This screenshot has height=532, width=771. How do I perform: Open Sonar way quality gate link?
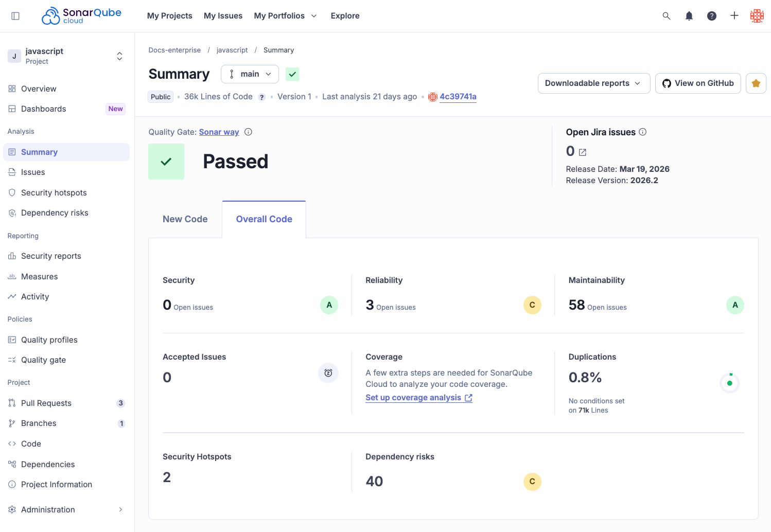(x=219, y=132)
